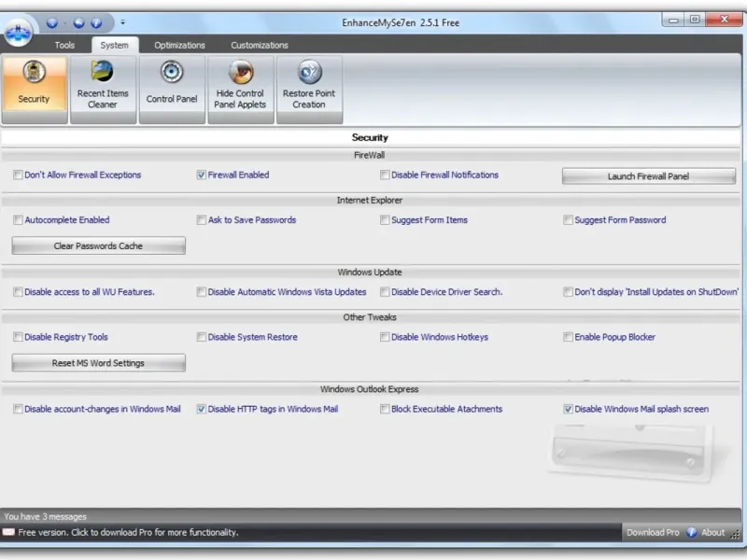
Task: Uncheck Disable Windows Mail splash screen
Action: [568, 409]
